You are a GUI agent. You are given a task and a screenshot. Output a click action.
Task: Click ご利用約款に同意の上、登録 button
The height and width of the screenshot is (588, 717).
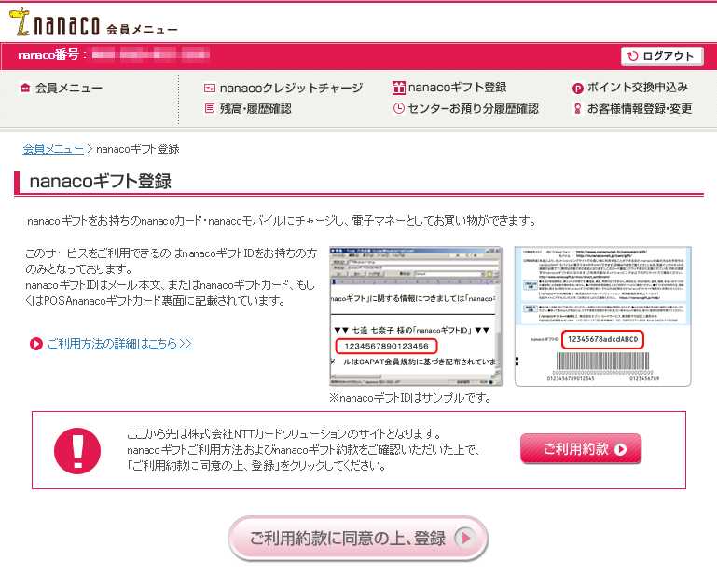pos(358,539)
